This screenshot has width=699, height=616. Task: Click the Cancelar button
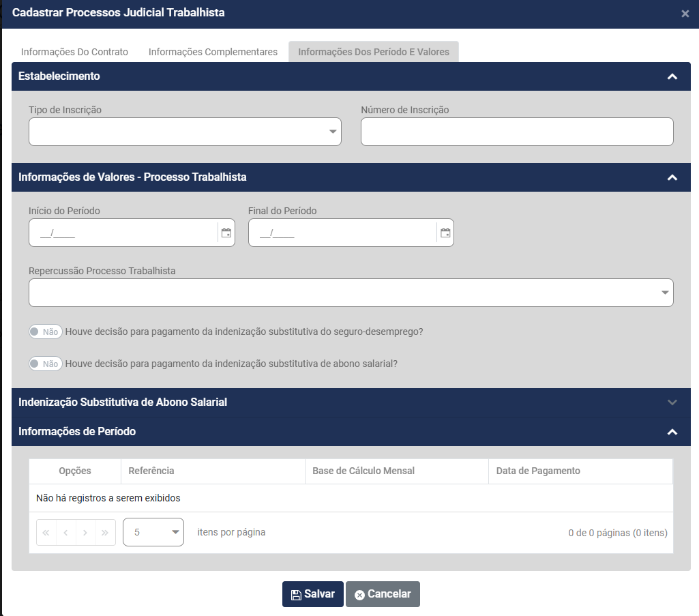(x=383, y=594)
